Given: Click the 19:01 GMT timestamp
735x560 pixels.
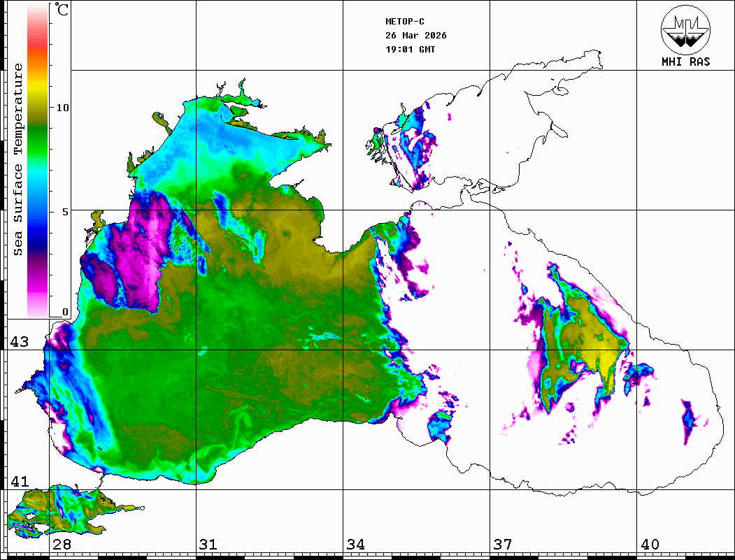Looking at the screenshot, I should click(x=410, y=50).
